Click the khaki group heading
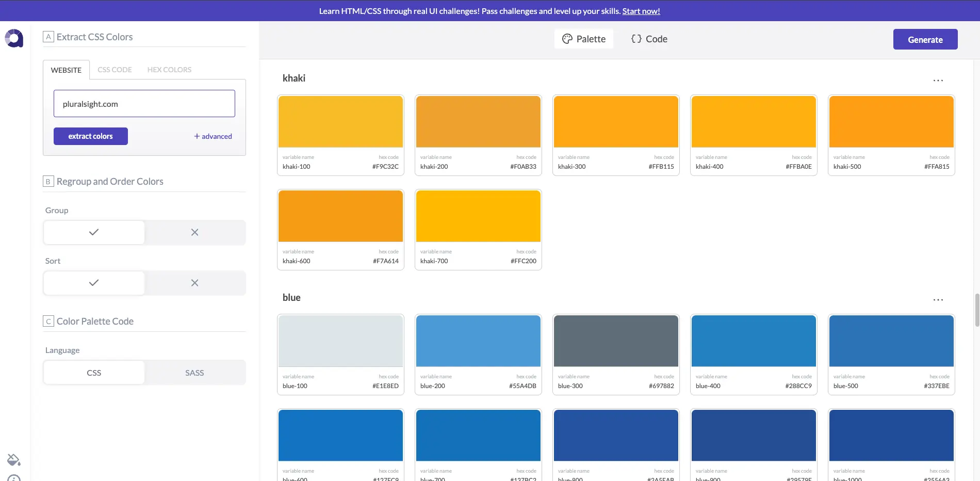 coord(294,78)
